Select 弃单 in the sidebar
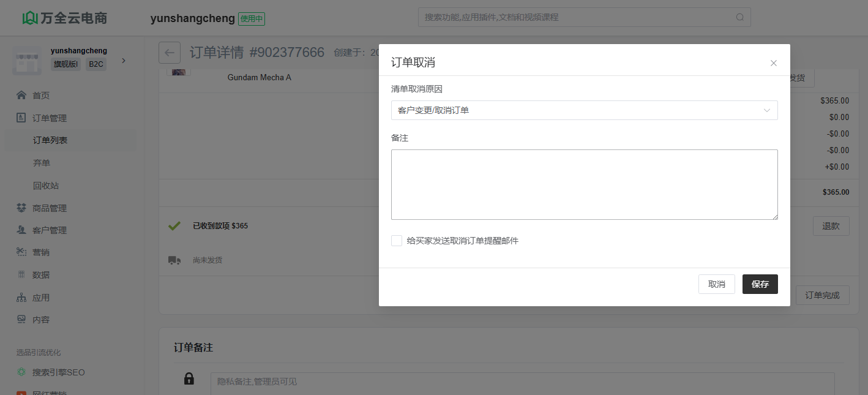 (42, 163)
